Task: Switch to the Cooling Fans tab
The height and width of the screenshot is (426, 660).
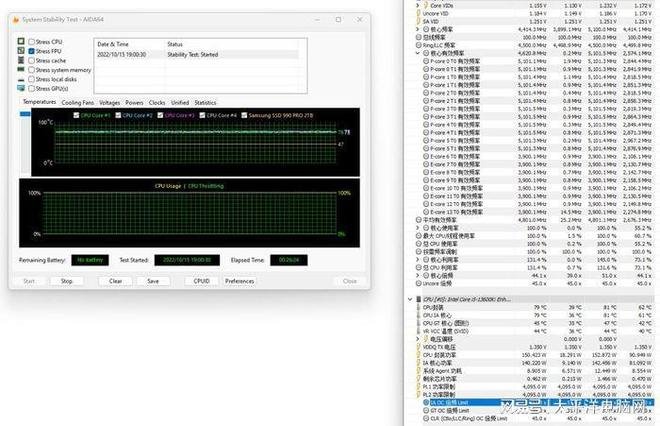Action: [x=77, y=102]
